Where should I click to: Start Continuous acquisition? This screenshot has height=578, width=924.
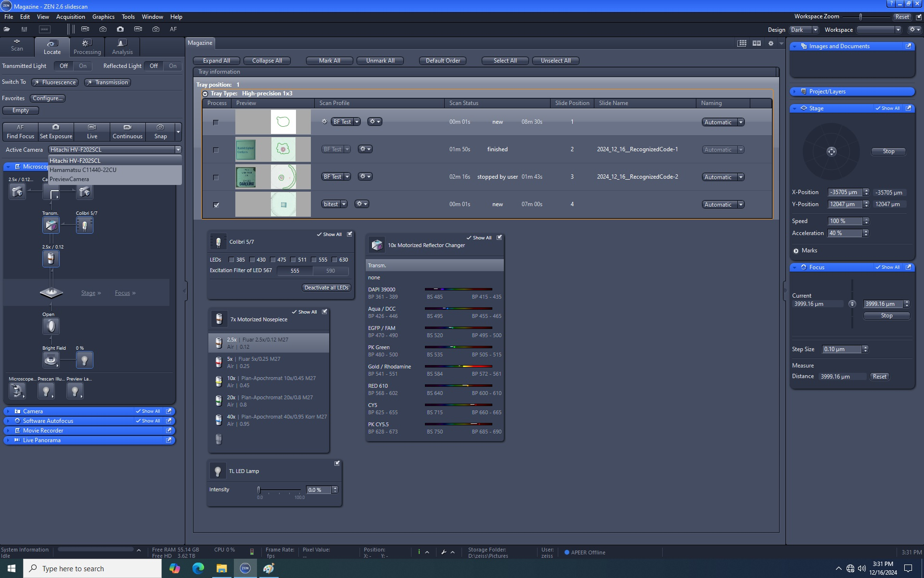pos(128,131)
